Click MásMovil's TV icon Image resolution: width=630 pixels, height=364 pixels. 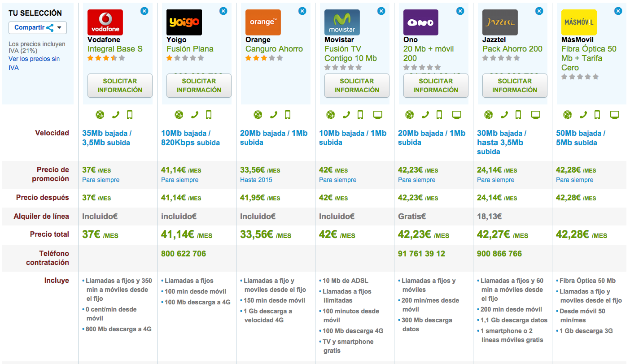click(615, 115)
